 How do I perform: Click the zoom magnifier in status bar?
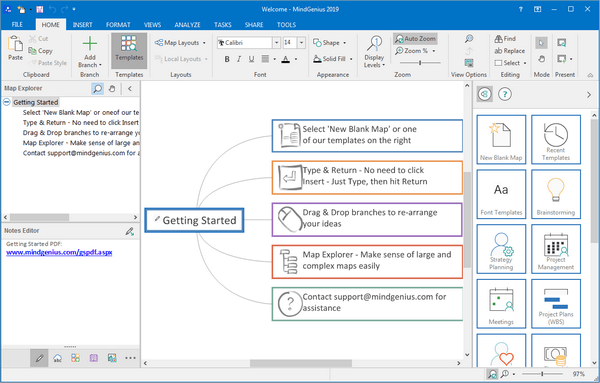(505, 374)
